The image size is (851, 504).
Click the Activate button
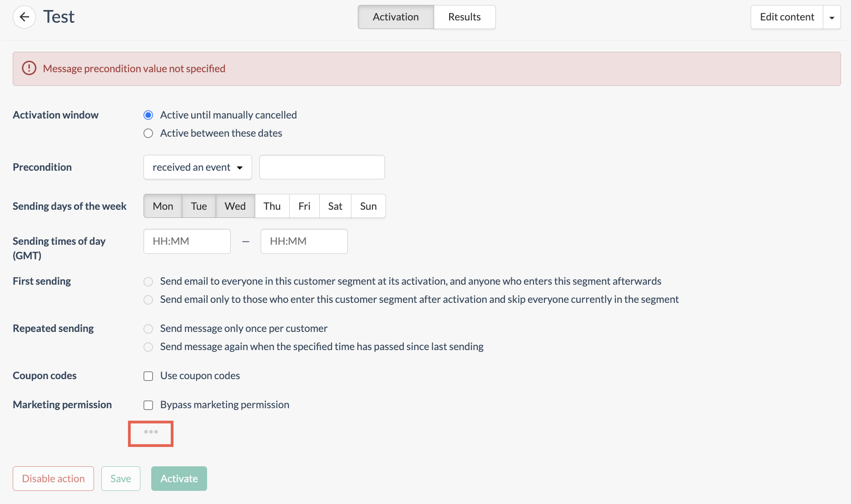click(x=179, y=479)
